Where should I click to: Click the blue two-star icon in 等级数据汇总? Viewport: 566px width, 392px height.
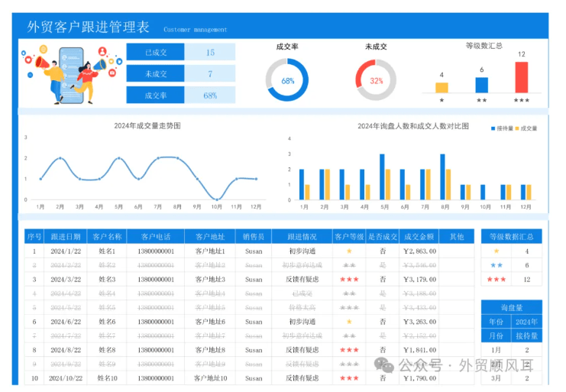496,265
